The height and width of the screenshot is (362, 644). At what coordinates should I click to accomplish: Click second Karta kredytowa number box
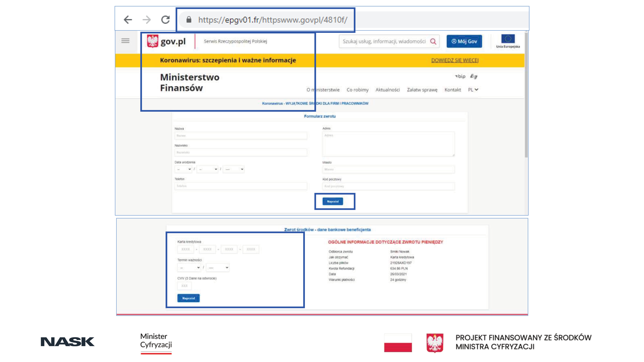pos(207,249)
